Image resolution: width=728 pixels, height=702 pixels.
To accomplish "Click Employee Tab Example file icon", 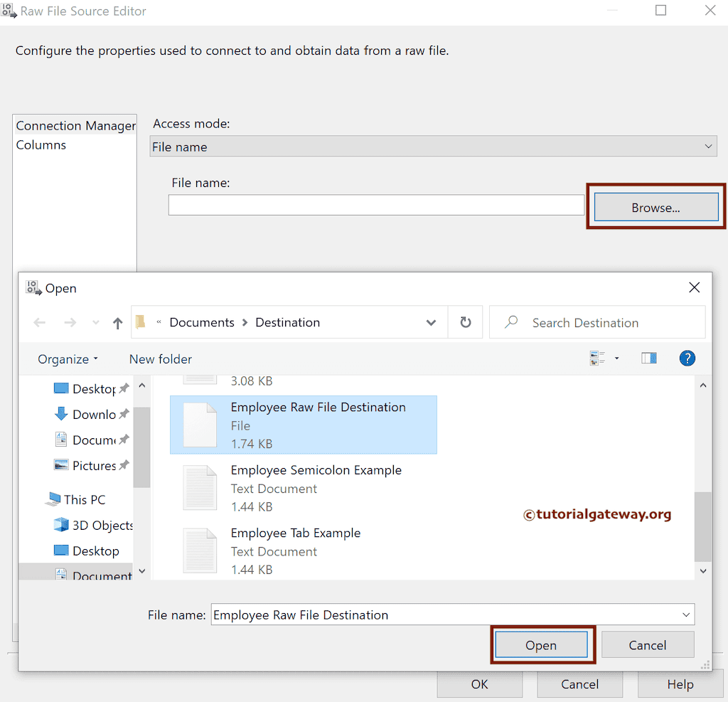I will 200,551.
